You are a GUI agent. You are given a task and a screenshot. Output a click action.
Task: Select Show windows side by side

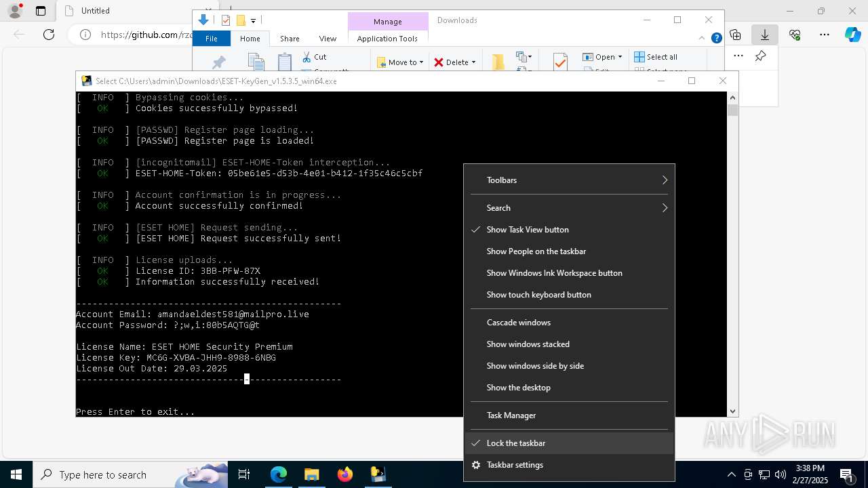click(570, 366)
